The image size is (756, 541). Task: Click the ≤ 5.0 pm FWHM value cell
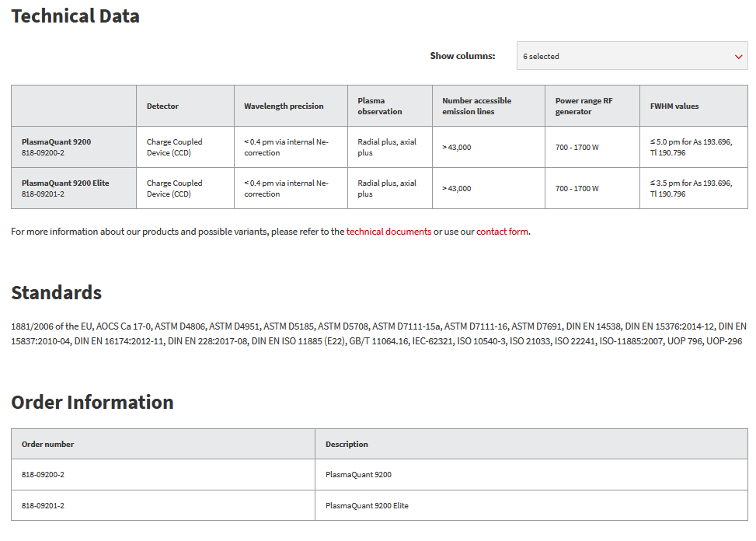click(x=691, y=148)
